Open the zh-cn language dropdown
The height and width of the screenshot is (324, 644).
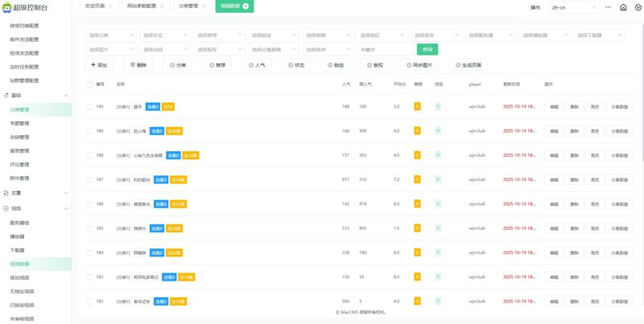[574, 7]
